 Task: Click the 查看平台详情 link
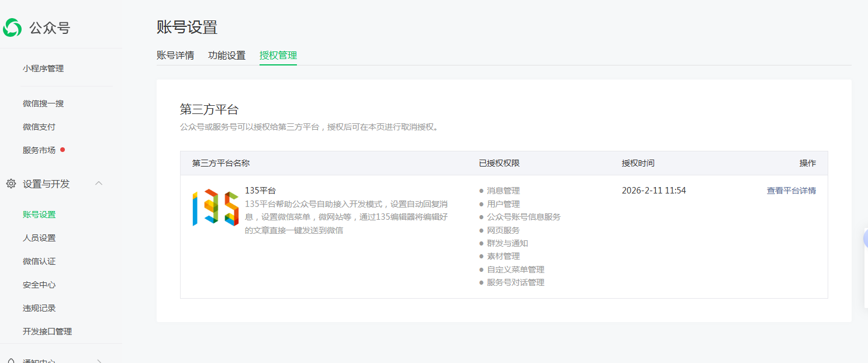(x=791, y=191)
